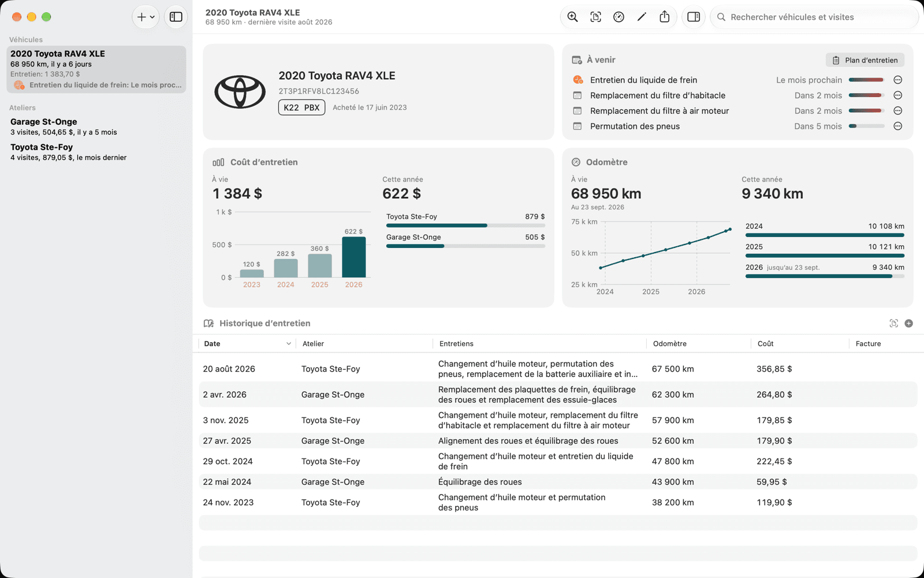This screenshot has height=578, width=924.
Task: Click the scan icon in Historique d'entretien header
Action: pos(894,323)
